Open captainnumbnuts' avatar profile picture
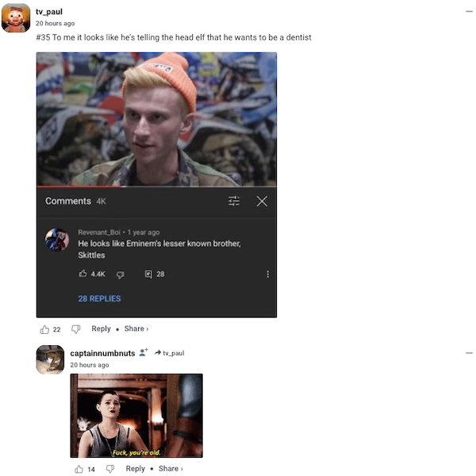 [50, 359]
